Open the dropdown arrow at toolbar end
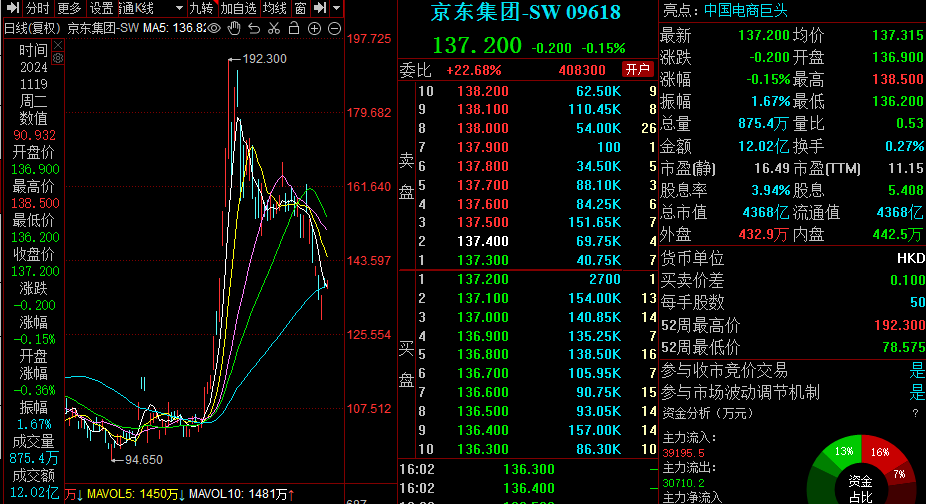 pyautogui.click(x=337, y=8)
